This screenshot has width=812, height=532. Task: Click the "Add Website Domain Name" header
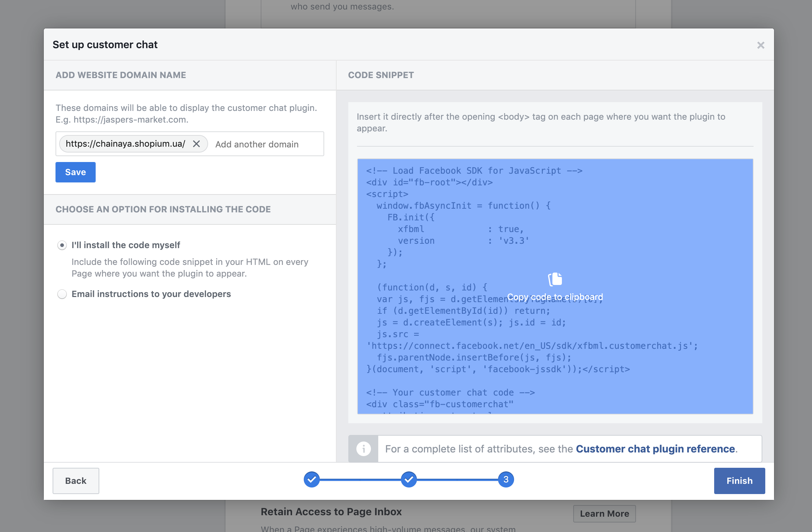click(x=120, y=75)
